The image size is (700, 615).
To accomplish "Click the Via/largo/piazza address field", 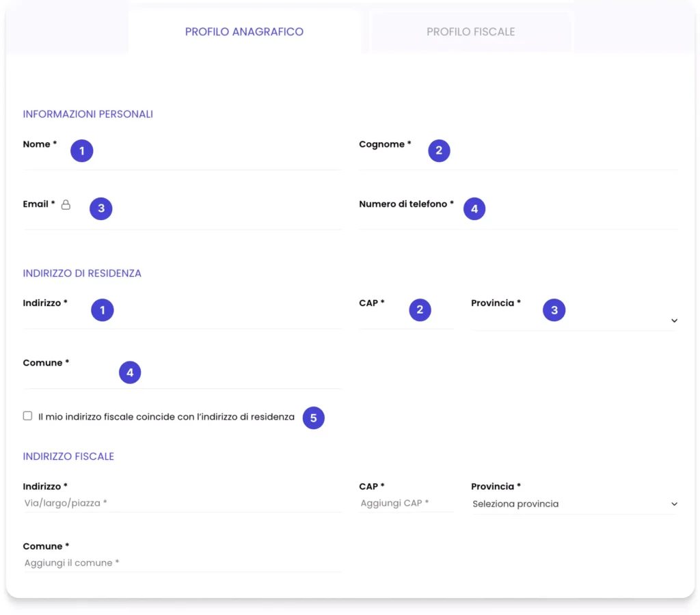I will 183,503.
